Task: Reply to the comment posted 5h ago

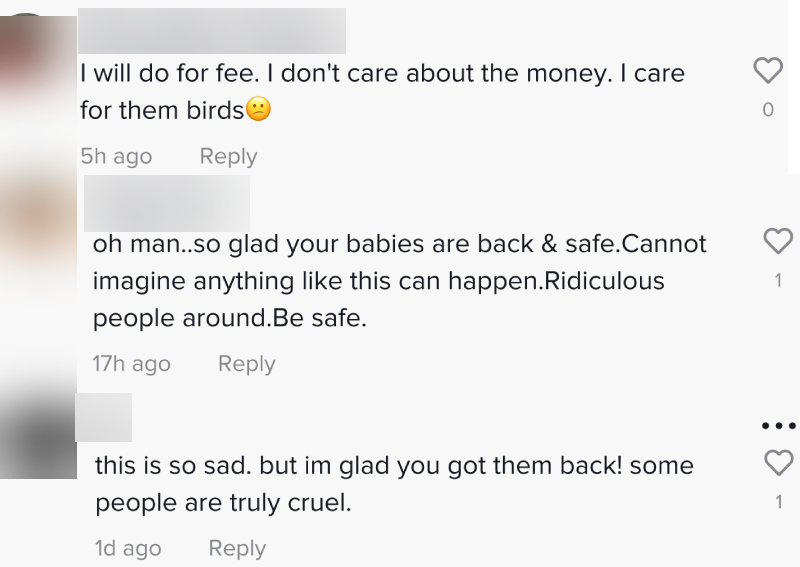Action: pos(228,157)
